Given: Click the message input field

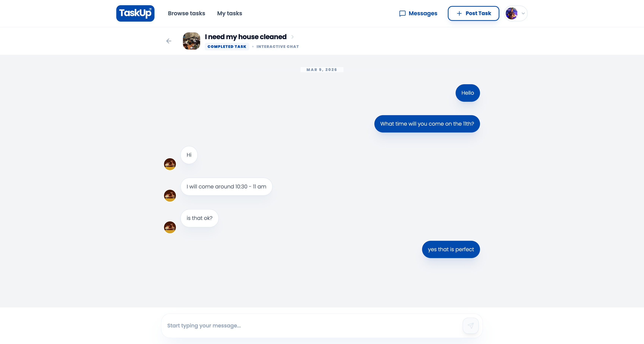Looking at the screenshot, I should tap(275, 326).
